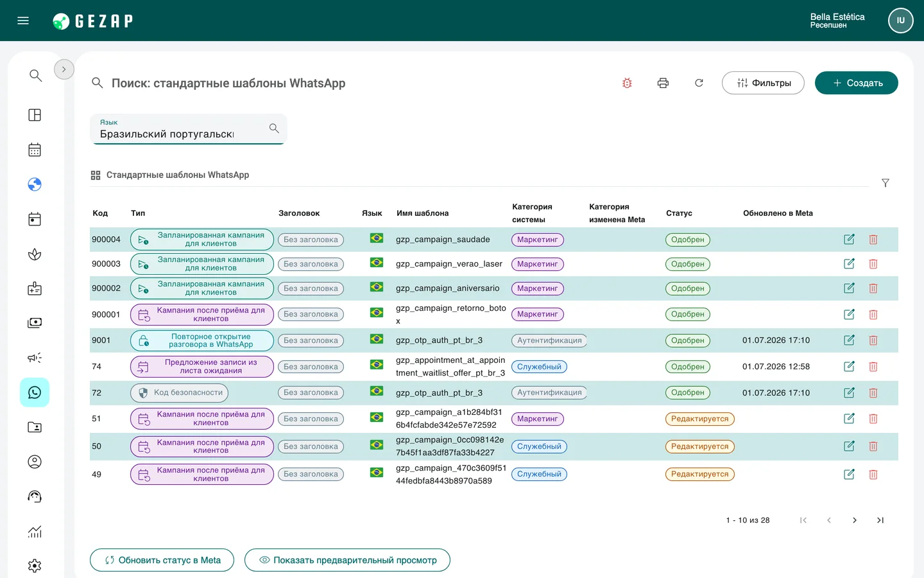The image size is (924, 578).
Task: Click Обновить статус в Meta button
Action: point(162,560)
